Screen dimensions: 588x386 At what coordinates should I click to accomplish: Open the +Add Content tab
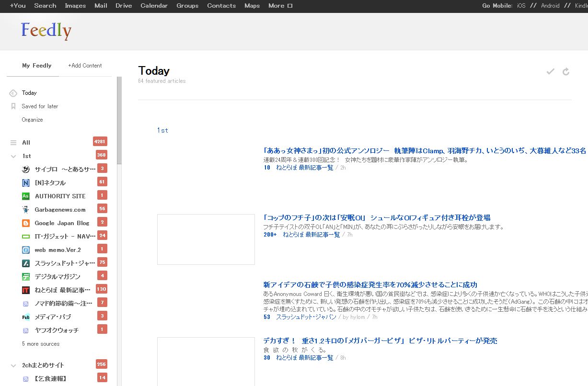click(85, 66)
